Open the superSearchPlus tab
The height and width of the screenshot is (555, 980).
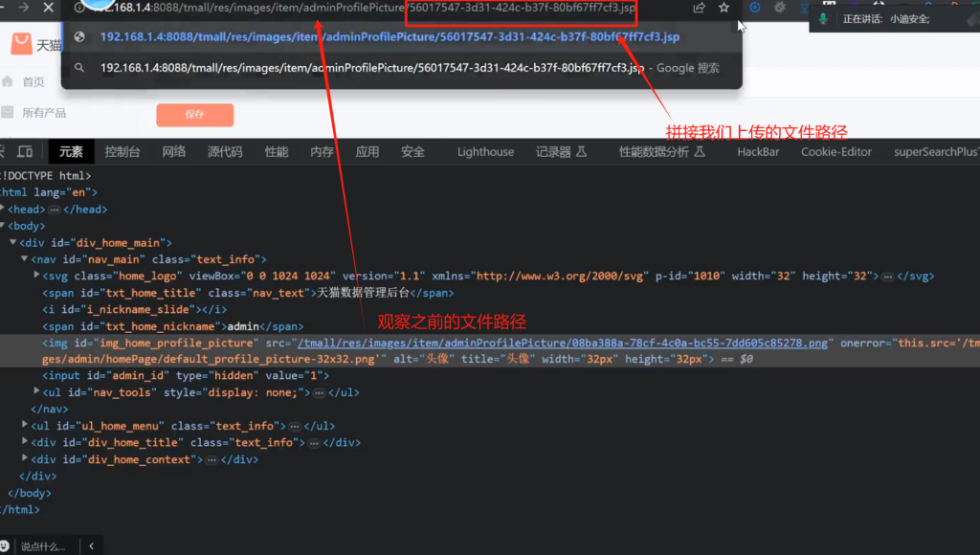936,152
